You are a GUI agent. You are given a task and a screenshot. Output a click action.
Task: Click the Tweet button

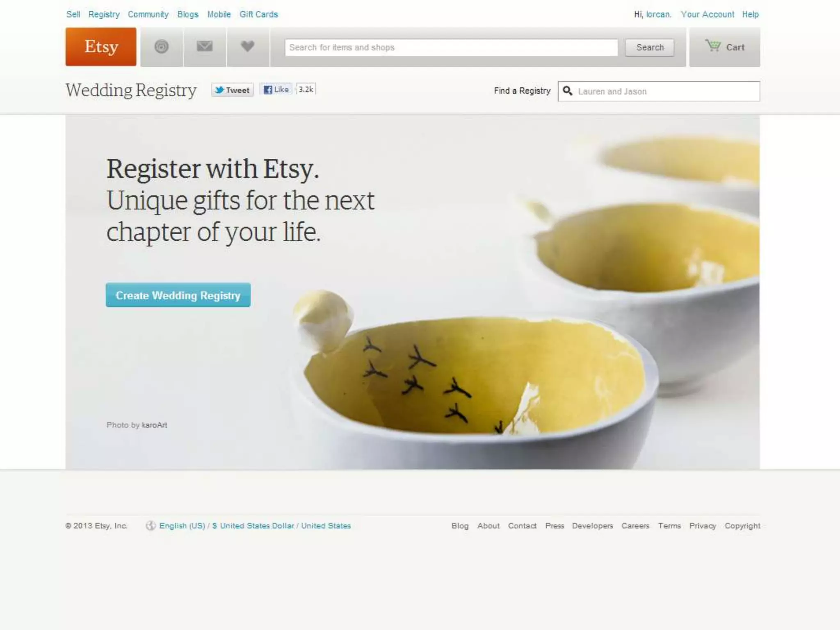tap(233, 90)
